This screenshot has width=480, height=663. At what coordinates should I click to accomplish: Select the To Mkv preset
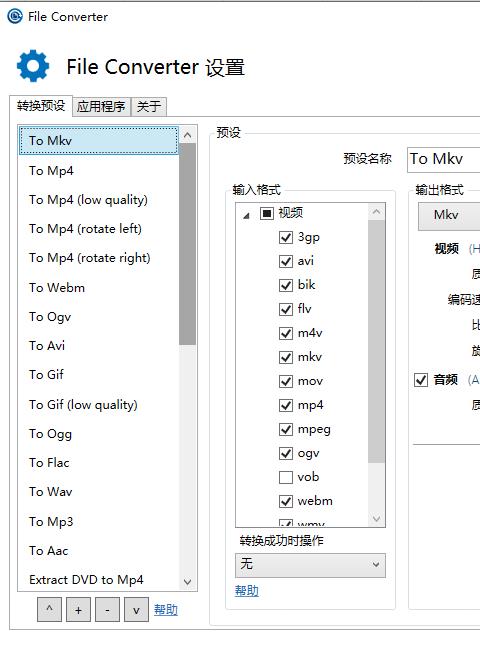[x=99, y=140]
